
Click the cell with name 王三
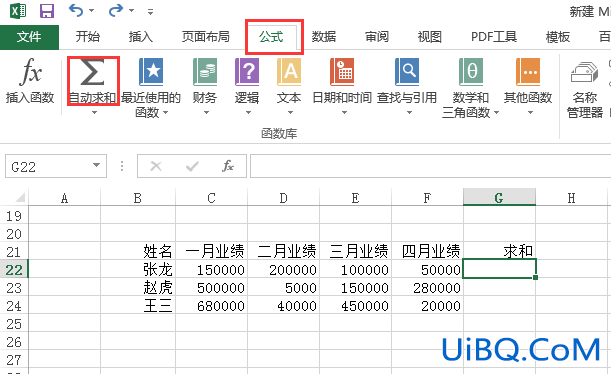coord(138,305)
